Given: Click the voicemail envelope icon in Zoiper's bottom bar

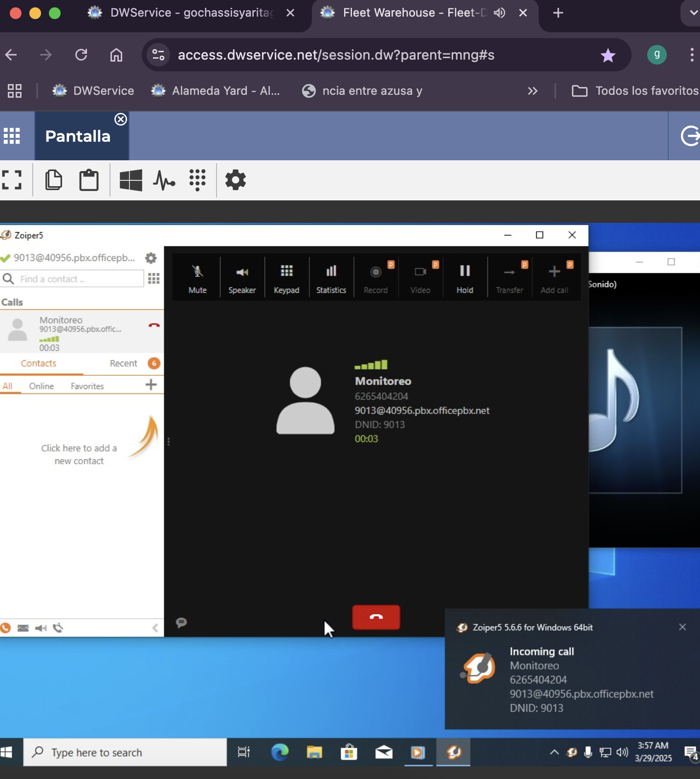Looking at the screenshot, I should coord(23,628).
